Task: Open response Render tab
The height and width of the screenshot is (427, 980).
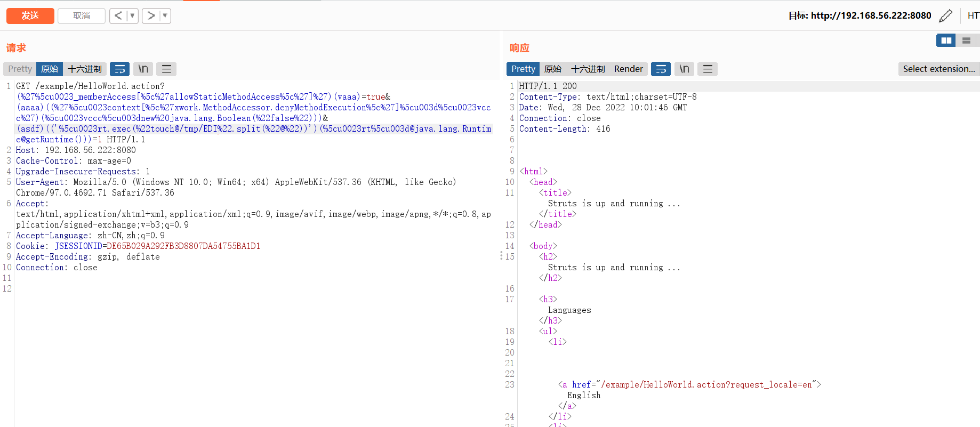Action: pos(629,69)
